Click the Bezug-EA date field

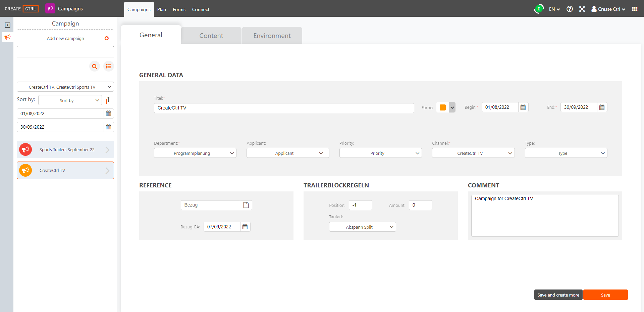tap(222, 227)
